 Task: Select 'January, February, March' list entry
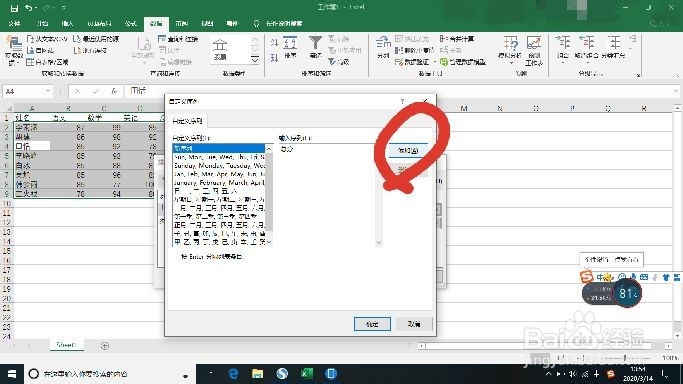(x=219, y=183)
